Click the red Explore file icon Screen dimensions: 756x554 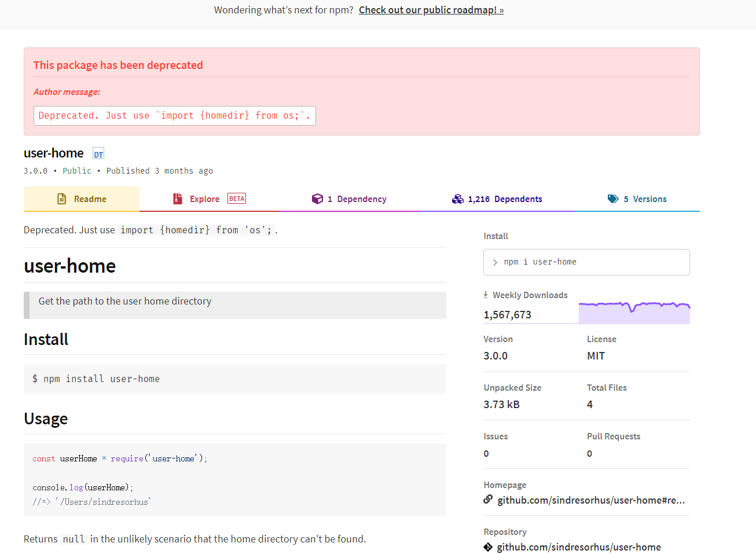[x=178, y=199]
